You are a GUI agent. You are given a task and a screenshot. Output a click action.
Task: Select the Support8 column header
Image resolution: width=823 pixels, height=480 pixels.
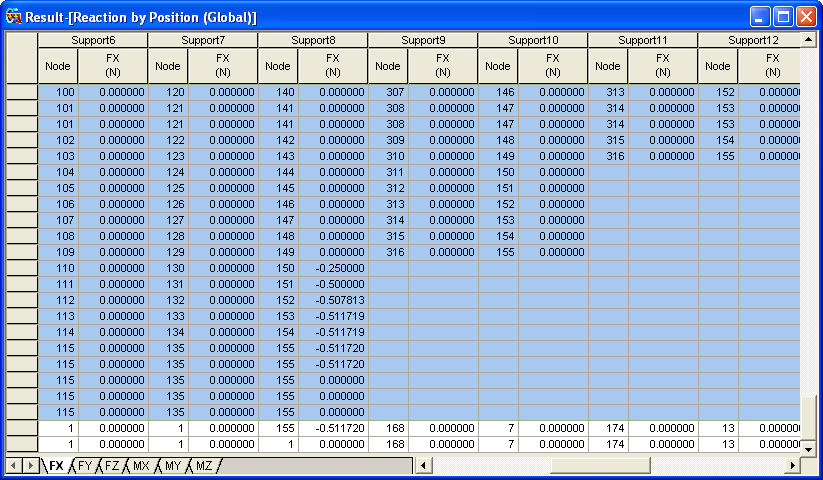coord(313,40)
